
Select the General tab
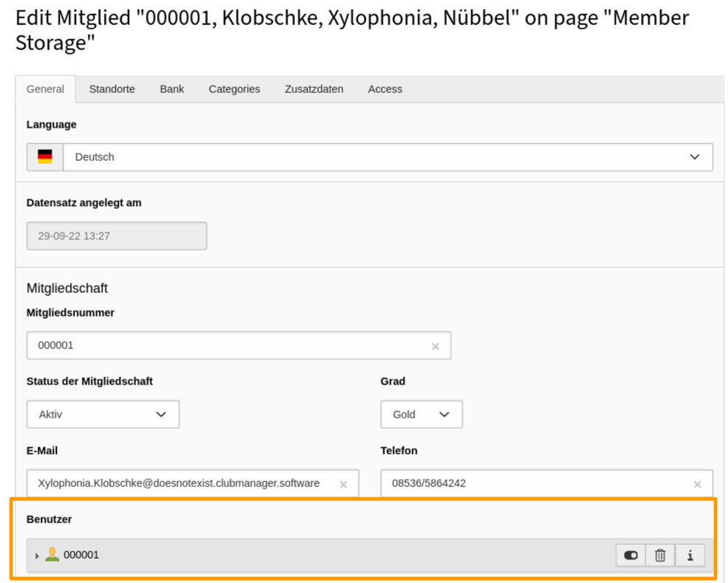[x=46, y=89]
